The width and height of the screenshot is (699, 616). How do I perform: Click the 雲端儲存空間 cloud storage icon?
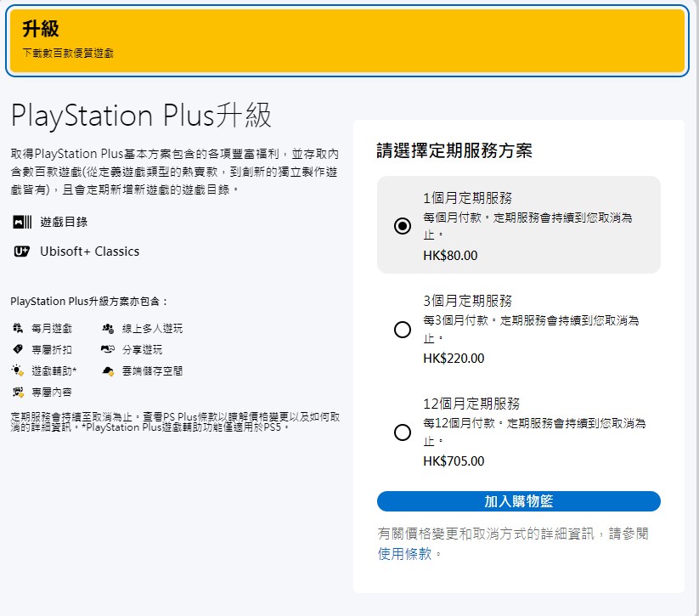[x=109, y=370]
